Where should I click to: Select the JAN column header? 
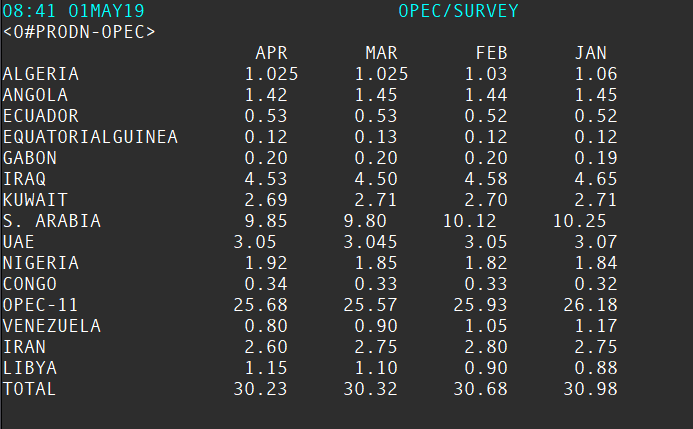point(591,53)
